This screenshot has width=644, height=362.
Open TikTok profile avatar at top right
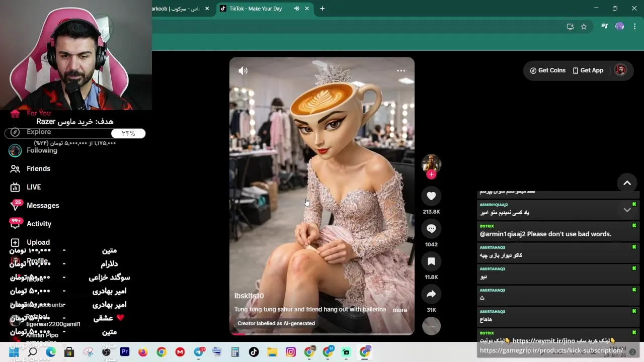pos(620,70)
